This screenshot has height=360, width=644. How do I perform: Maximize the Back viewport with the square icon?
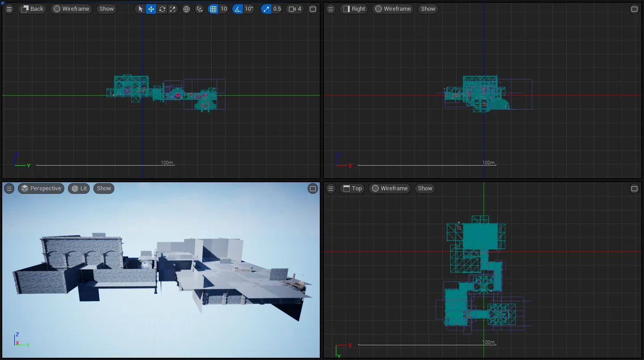point(313,8)
